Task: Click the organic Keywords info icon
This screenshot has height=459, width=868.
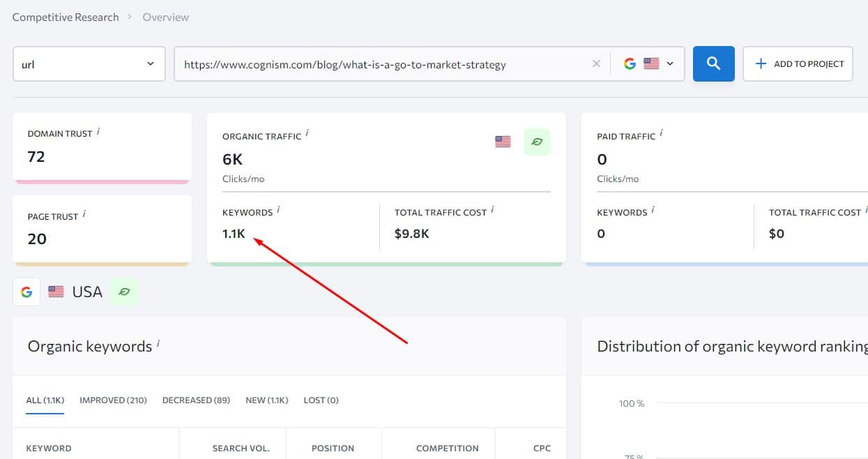Action: coord(279,209)
